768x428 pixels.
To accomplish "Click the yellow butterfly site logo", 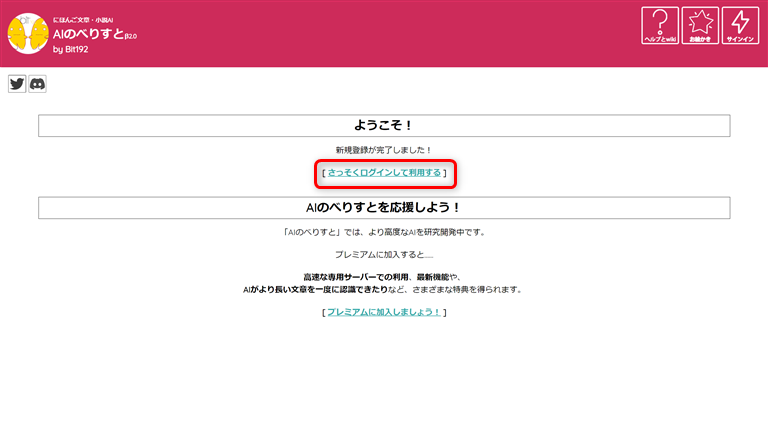I will click(x=26, y=34).
